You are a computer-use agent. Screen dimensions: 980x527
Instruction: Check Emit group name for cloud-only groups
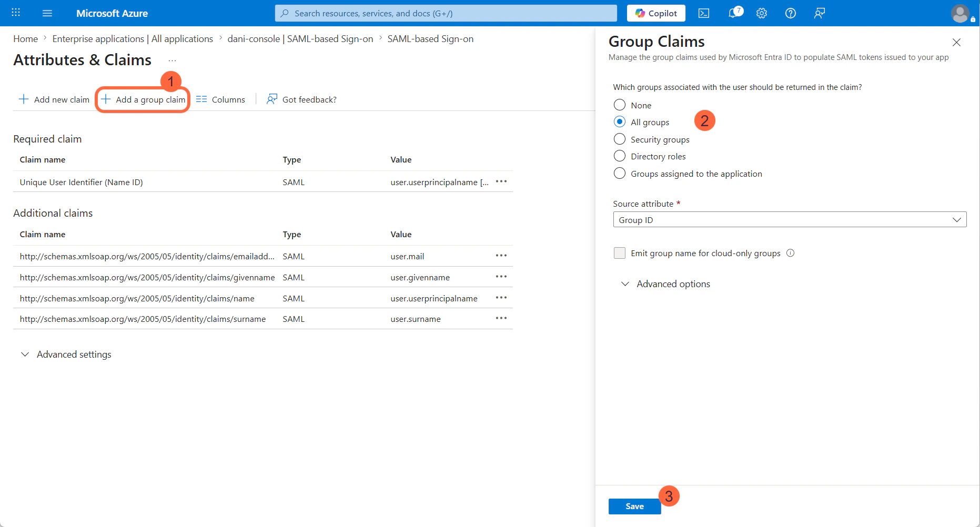(620, 253)
